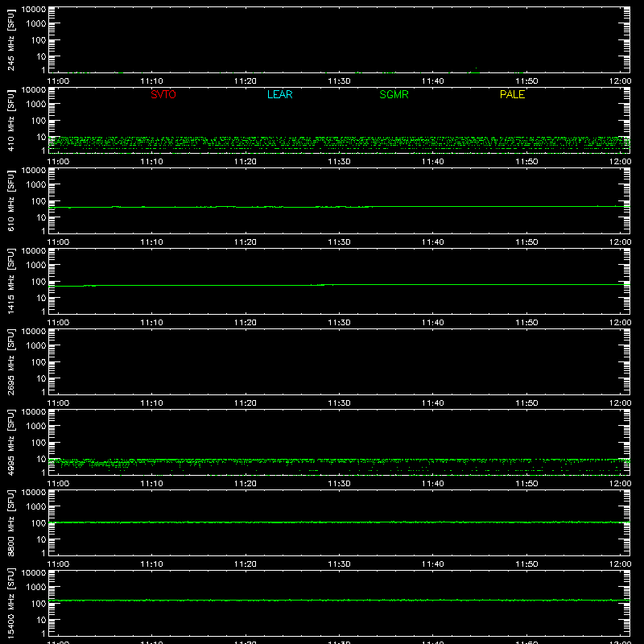Click the 11:40 time label under 8800 MHz plot

433,564
